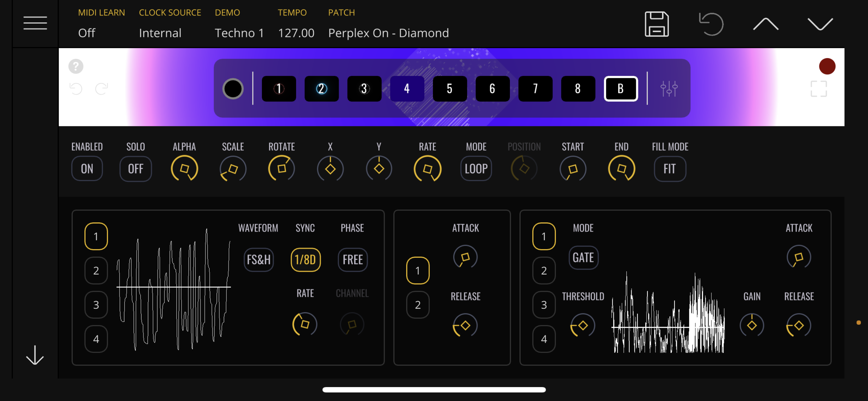Edit the TEMPO value 127.00

296,33
